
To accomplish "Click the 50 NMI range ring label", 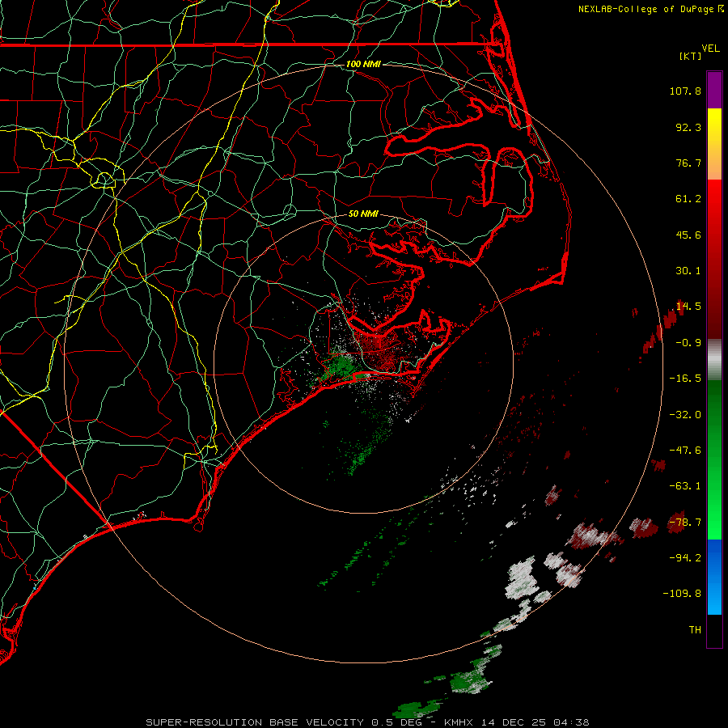I will [x=363, y=214].
